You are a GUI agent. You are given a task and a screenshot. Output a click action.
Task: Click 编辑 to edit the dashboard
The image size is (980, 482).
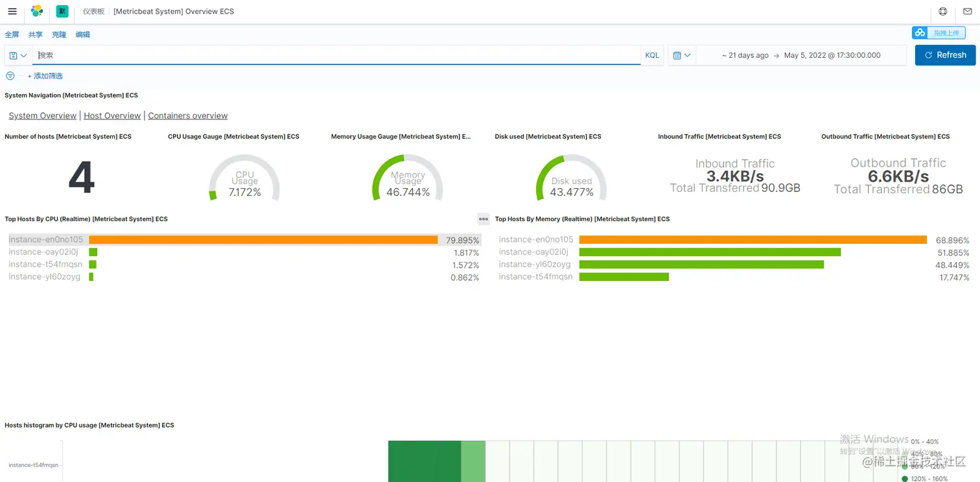click(x=83, y=34)
